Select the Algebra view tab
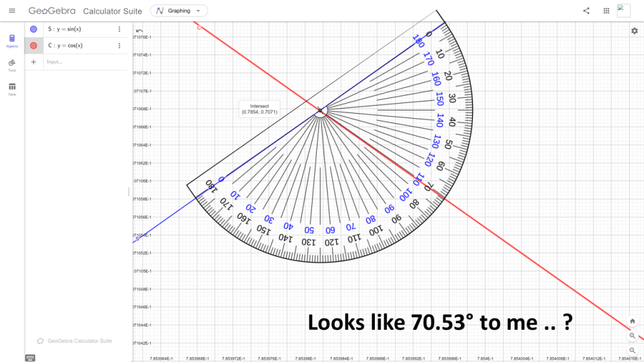 12,40
